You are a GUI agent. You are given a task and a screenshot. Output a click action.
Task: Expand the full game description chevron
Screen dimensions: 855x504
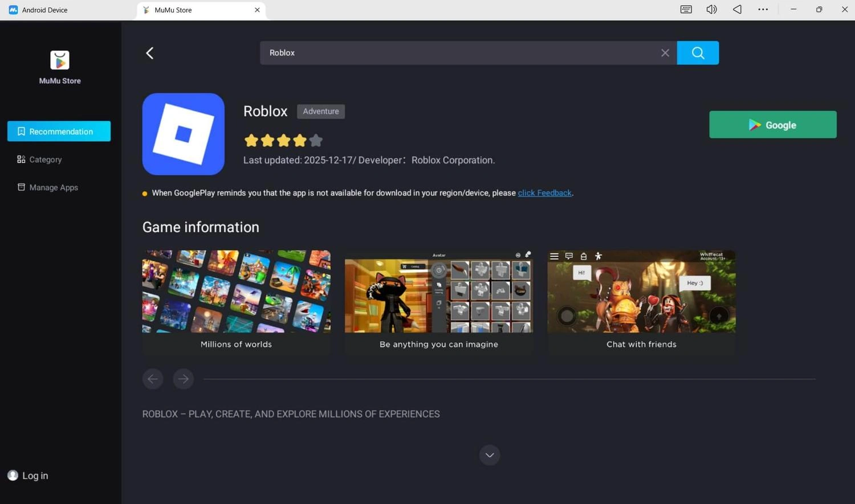tap(489, 454)
